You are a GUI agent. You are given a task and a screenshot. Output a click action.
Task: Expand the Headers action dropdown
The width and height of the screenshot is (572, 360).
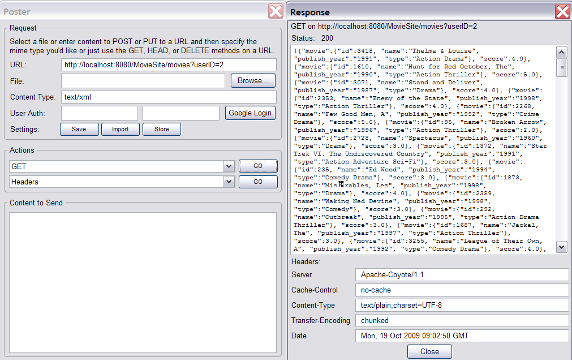tap(228, 182)
